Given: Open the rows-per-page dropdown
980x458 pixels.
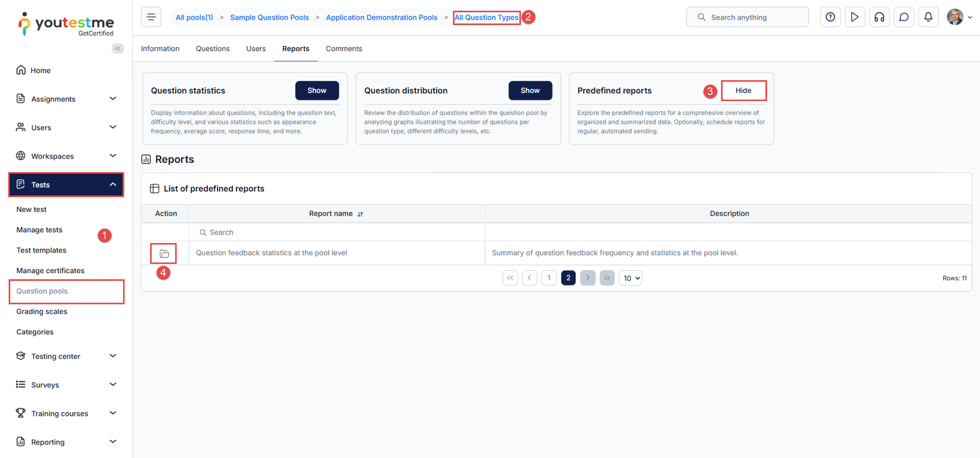Looking at the screenshot, I should [x=631, y=278].
